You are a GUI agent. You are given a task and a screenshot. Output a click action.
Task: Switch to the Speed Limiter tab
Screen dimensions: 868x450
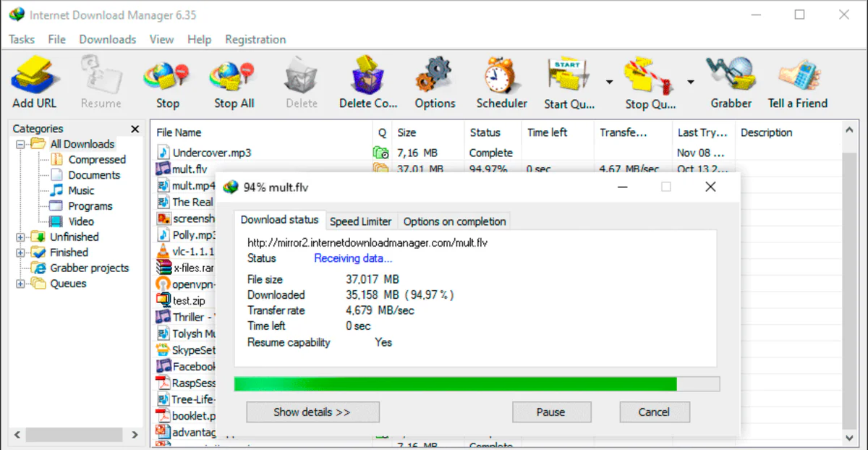(360, 221)
